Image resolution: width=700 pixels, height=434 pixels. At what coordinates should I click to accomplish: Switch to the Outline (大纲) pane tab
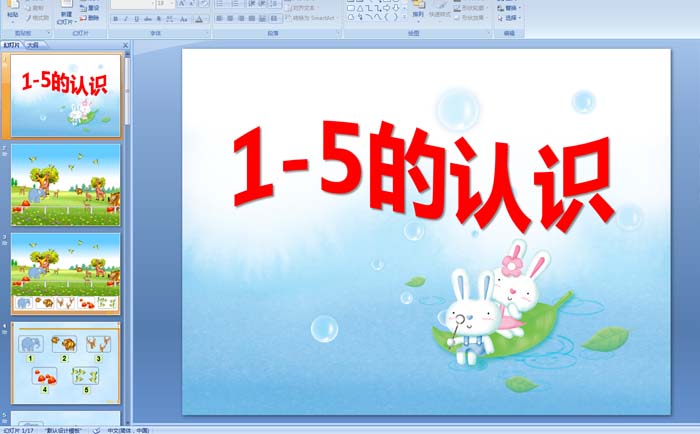pos(33,45)
